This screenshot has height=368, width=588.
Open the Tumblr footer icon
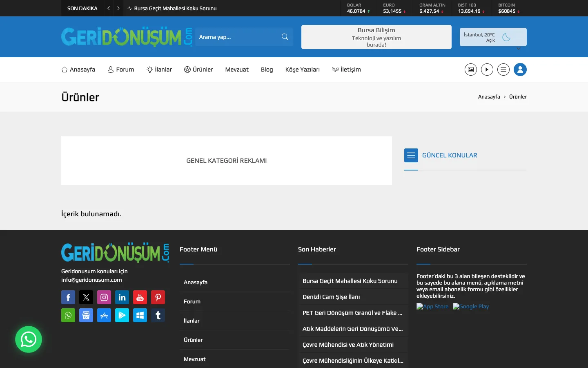(x=158, y=315)
